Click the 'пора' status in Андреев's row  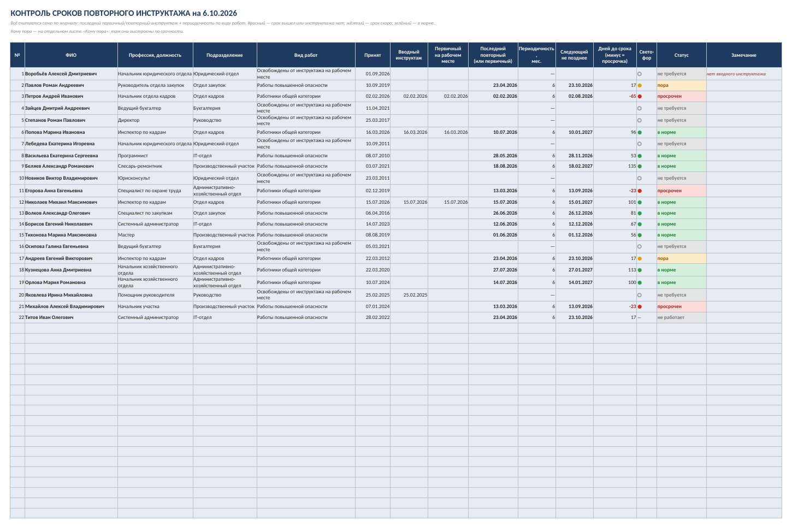[x=682, y=258]
